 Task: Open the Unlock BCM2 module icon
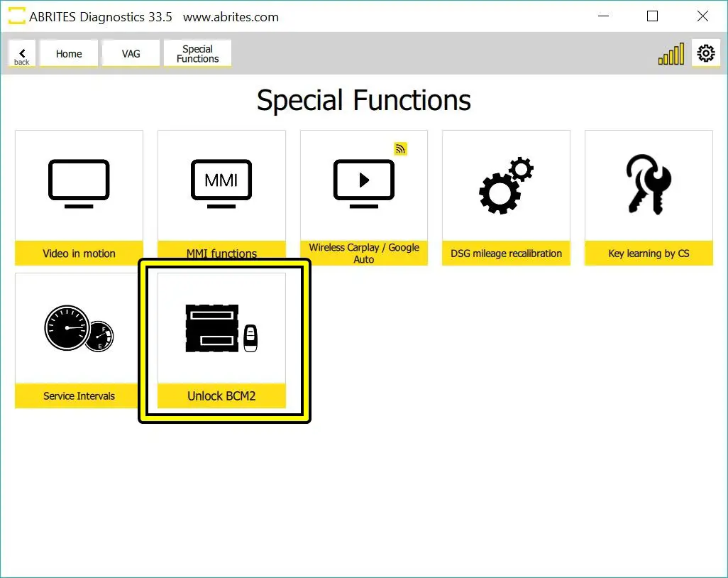tap(221, 329)
